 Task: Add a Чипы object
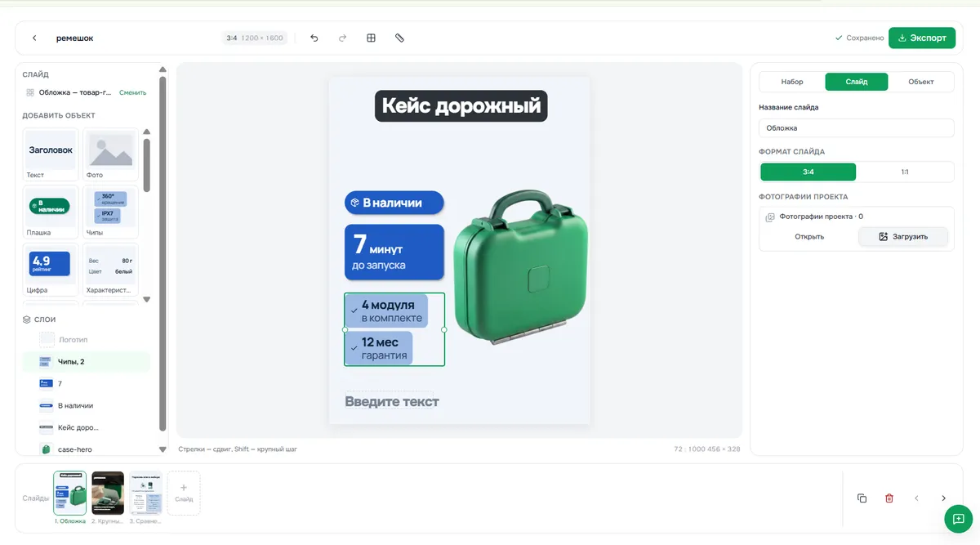pyautogui.click(x=110, y=212)
